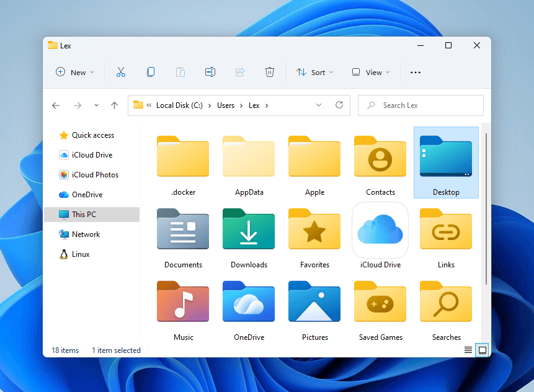
Task: Switch to details list view
Action: [x=468, y=350]
